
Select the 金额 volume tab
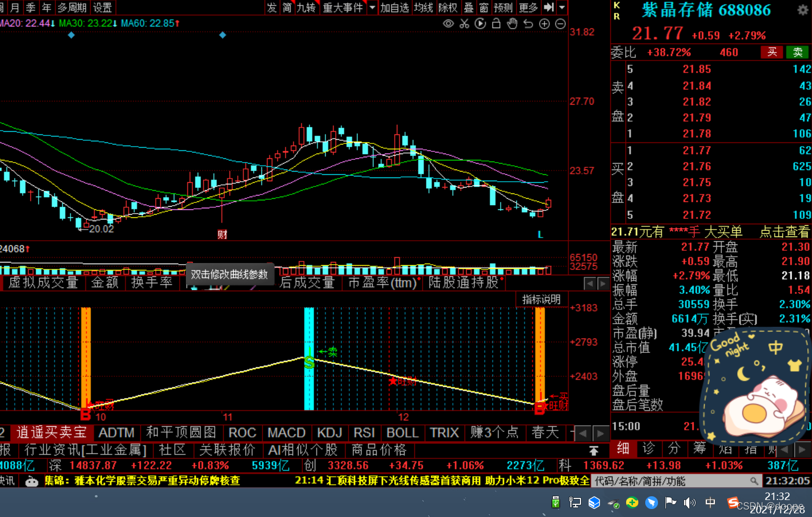coord(105,283)
